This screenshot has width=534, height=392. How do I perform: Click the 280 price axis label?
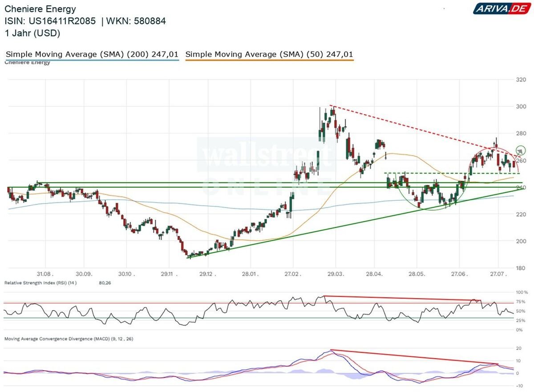(x=521, y=133)
